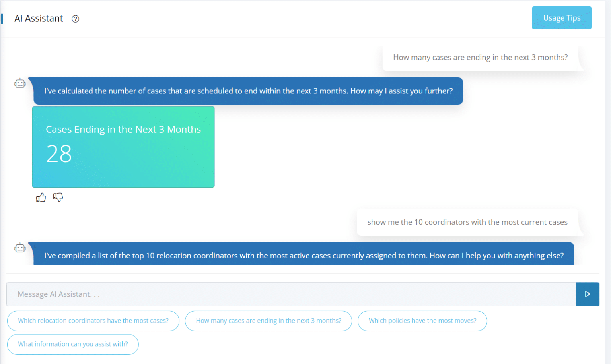The height and width of the screenshot is (364, 611).
Task: Select 'What information can you assist with?' suggestion
Action: pos(73,344)
